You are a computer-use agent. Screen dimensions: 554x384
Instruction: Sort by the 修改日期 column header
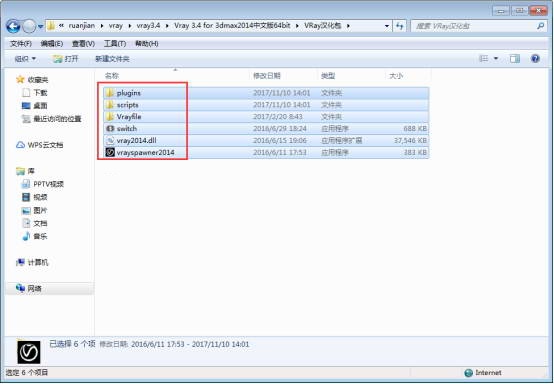(x=266, y=76)
